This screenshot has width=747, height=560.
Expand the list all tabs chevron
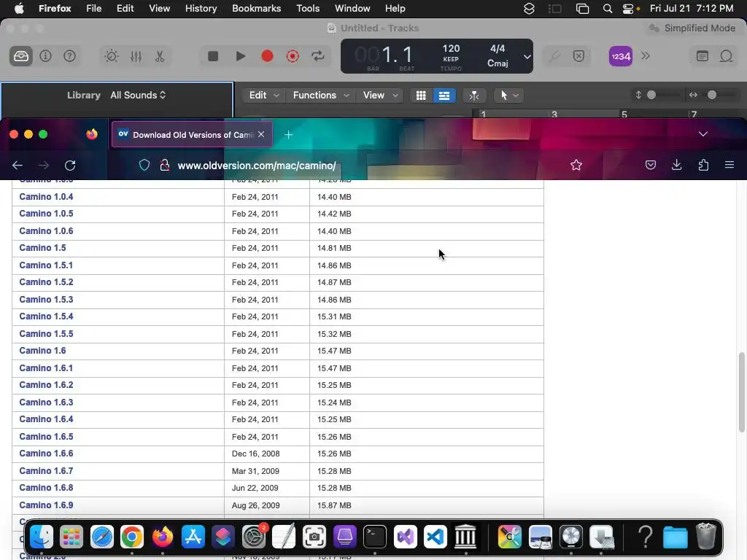point(703,134)
